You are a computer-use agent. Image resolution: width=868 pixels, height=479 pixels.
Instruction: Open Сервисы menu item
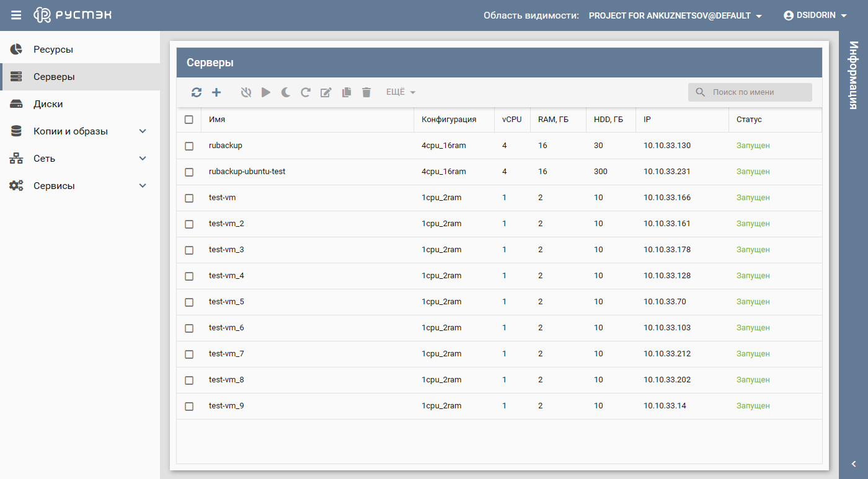pyautogui.click(x=80, y=186)
